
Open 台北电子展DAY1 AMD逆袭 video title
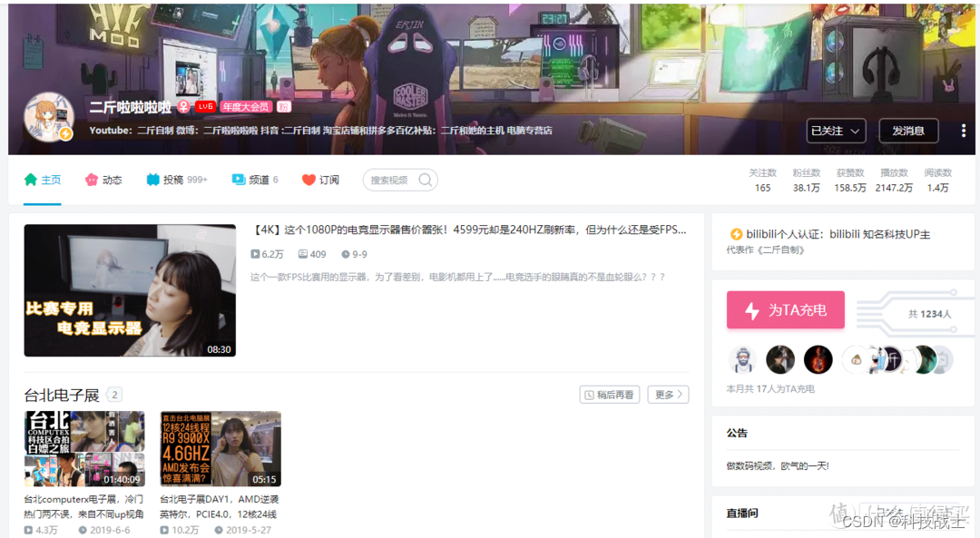point(220,507)
